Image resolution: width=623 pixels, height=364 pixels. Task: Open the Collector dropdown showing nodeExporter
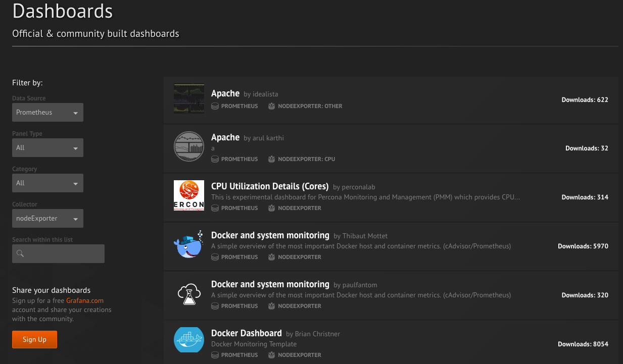(47, 218)
